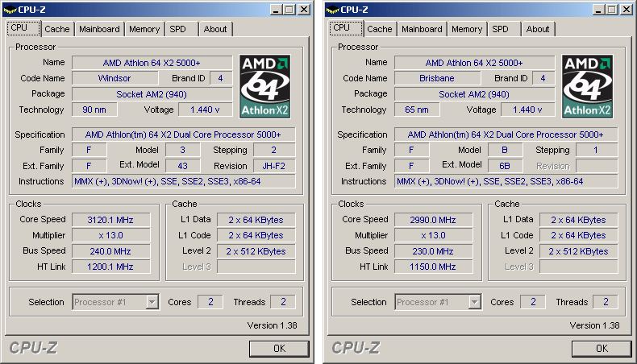Click the CPU-Z title icon in right window
The width and height of the screenshot is (637, 364).
click(x=333, y=10)
